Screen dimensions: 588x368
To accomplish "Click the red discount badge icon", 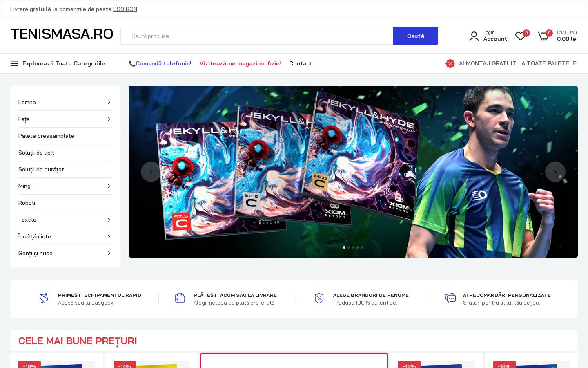I will 450,63.
